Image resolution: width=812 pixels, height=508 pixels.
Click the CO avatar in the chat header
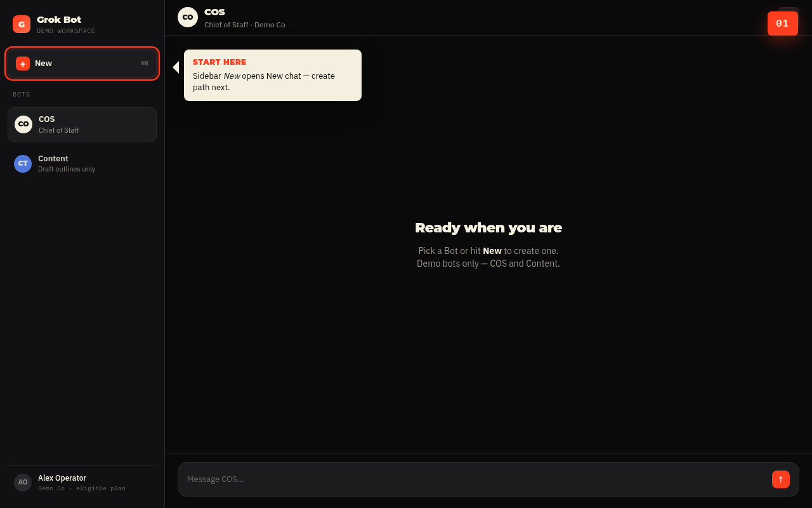[188, 17]
